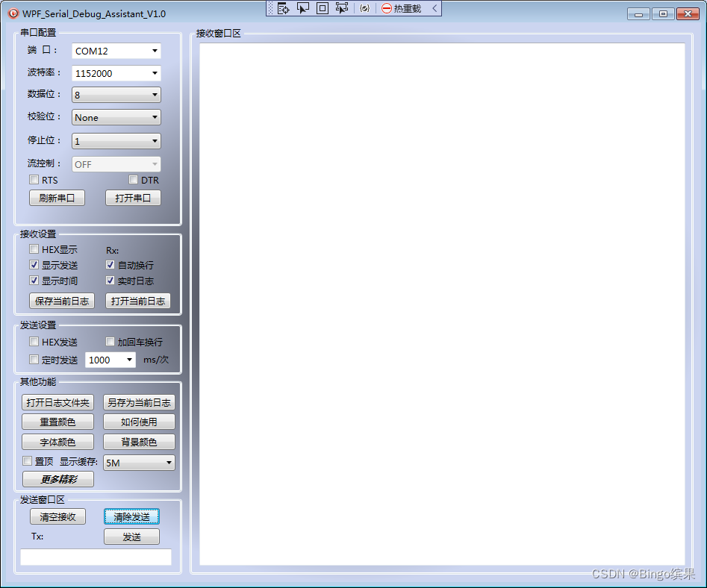Open the Live Visual Tree toolbar icon
This screenshot has width=707, height=588.
[x=284, y=7]
